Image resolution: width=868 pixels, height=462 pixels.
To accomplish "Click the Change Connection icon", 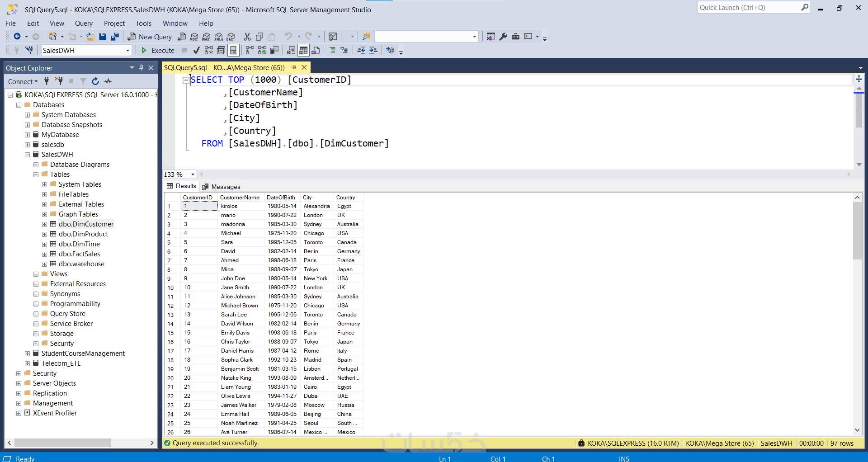I will [x=29, y=50].
